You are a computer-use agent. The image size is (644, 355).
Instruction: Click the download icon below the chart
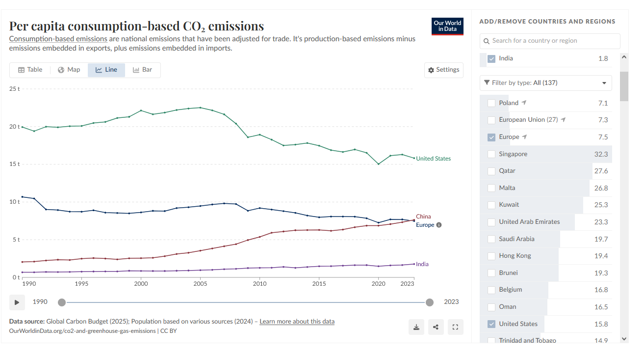(x=416, y=327)
